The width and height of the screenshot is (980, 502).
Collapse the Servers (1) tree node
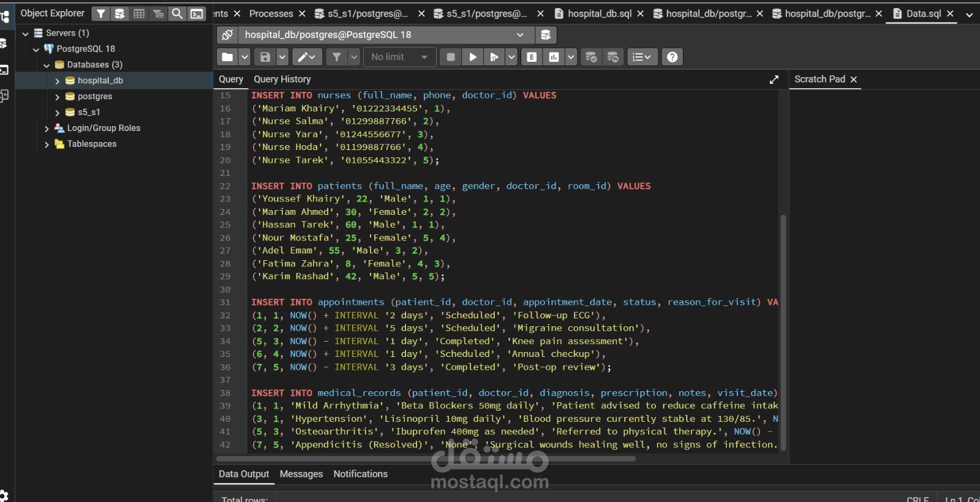pos(25,33)
